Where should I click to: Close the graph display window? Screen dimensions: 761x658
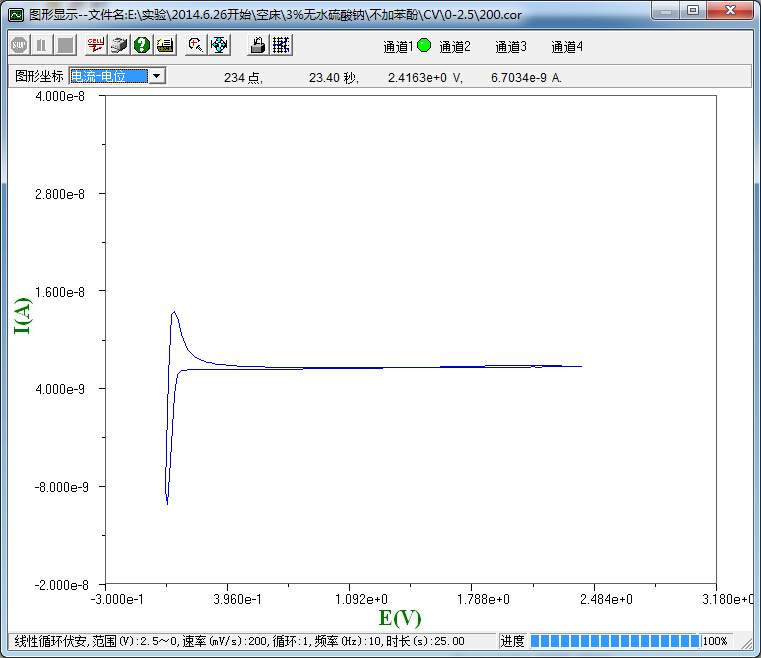[x=730, y=10]
